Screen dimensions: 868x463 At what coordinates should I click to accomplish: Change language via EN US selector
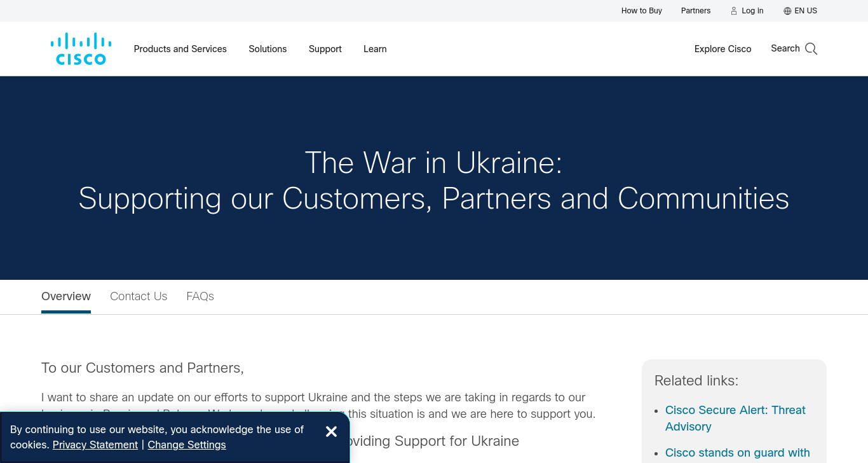click(806, 11)
